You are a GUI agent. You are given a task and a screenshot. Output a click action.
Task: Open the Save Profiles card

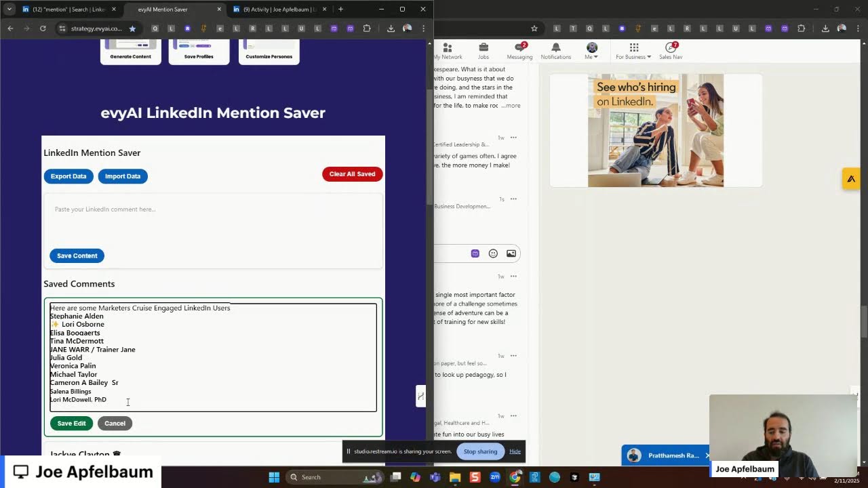click(199, 52)
